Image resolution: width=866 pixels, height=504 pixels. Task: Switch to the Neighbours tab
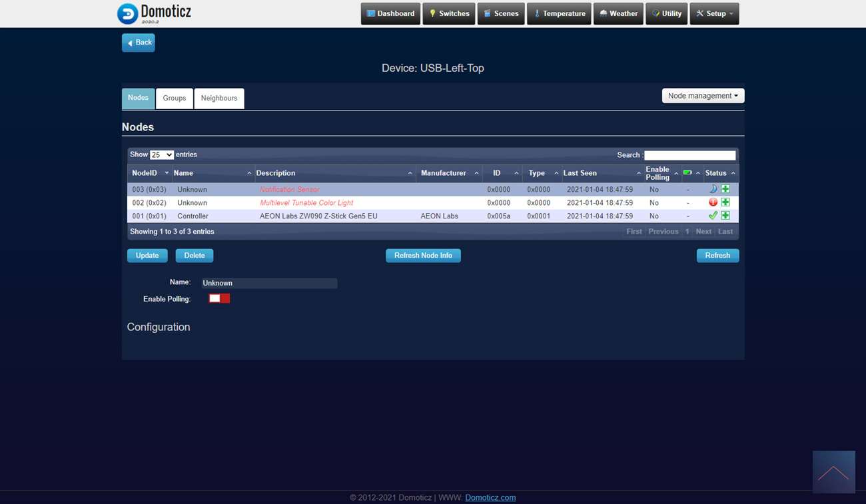(x=219, y=98)
